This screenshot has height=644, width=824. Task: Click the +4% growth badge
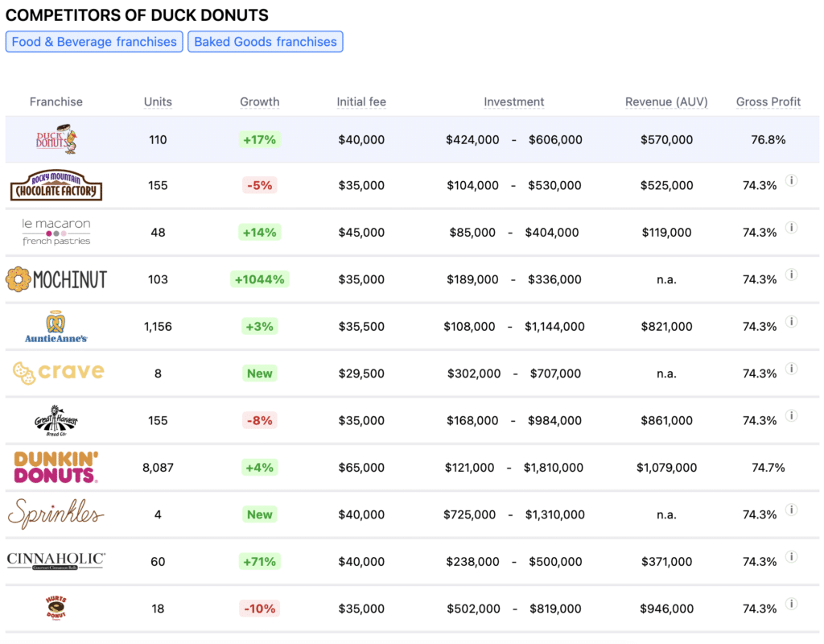[260, 468]
